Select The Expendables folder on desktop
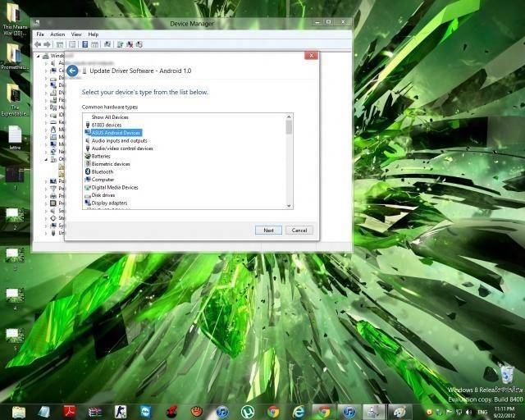This screenshot has width=525, height=420. [x=14, y=100]
